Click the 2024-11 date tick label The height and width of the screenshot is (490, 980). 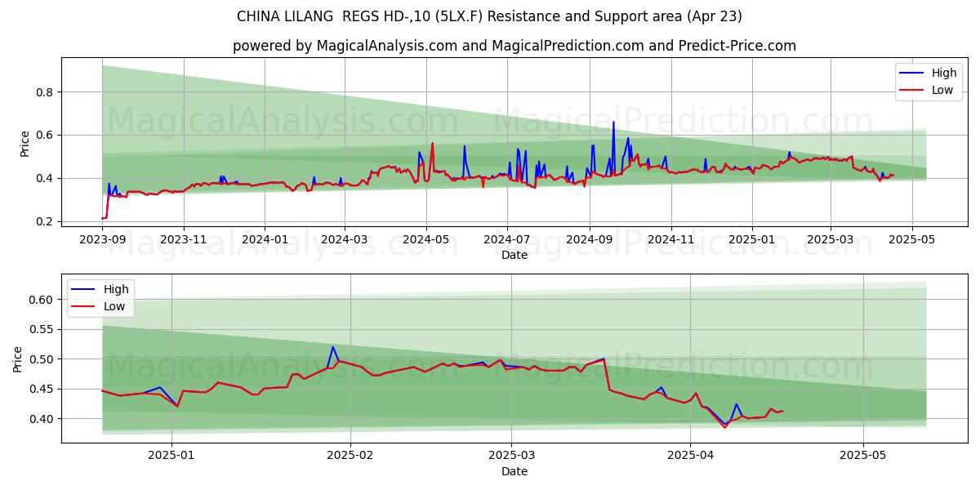[x=671, y=240]
